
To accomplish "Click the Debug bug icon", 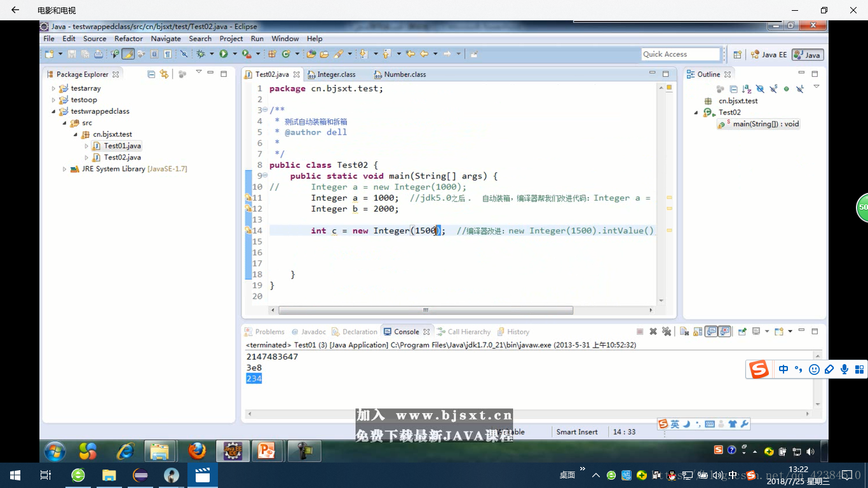I will (200, 54).
